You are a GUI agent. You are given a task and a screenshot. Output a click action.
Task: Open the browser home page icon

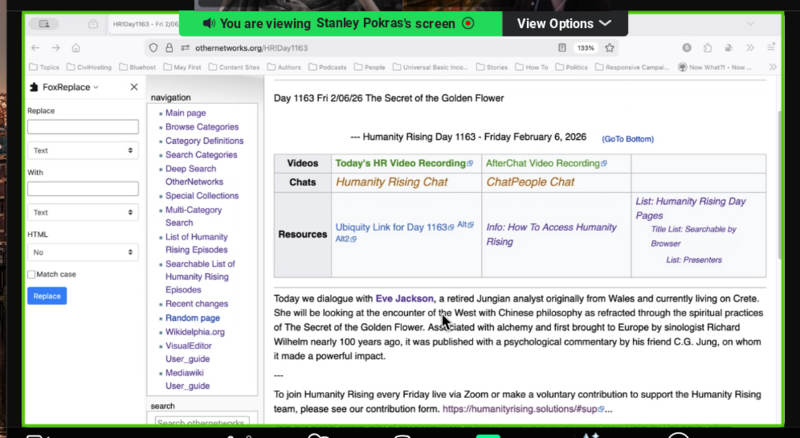pyautogui.click(x=76, y=48)
